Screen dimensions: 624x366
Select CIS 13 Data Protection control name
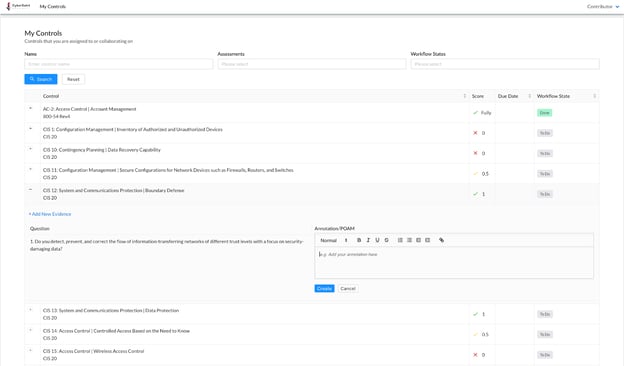tap(111, 311)
